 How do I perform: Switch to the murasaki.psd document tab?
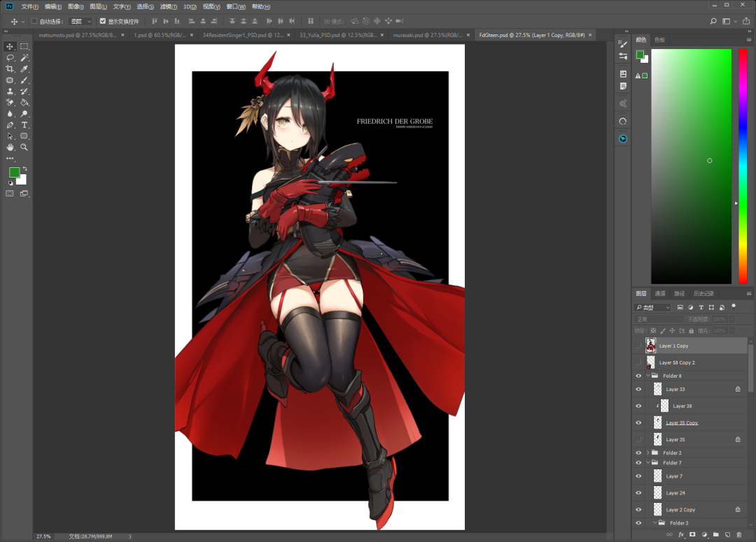[x=428, y=35]
